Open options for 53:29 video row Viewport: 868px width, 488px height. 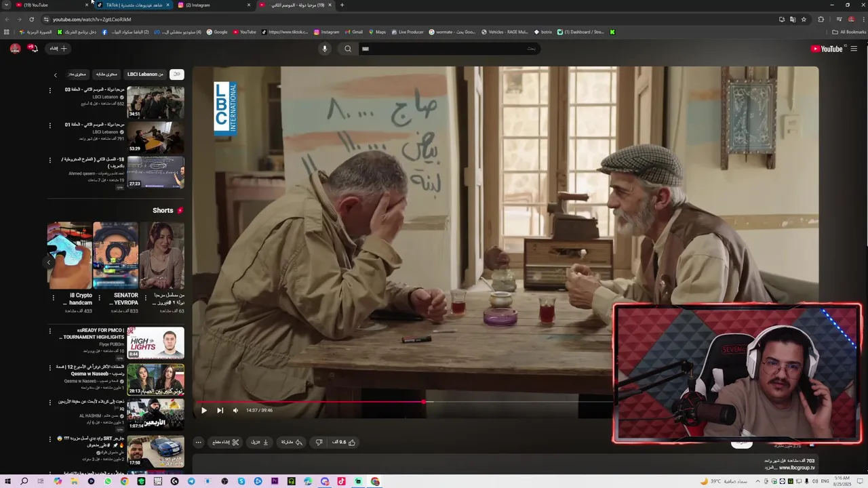coord(50,125)
